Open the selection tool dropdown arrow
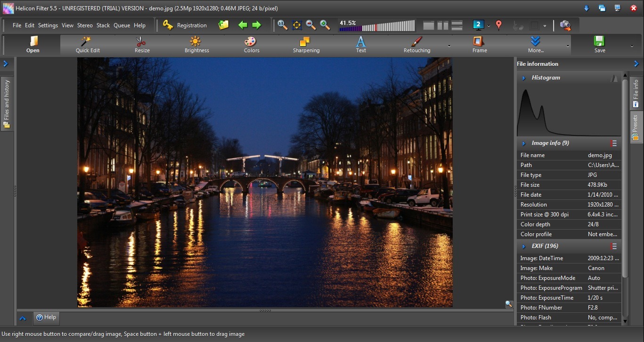This screenshot has height=342, width=644. (x=545, y=26)
